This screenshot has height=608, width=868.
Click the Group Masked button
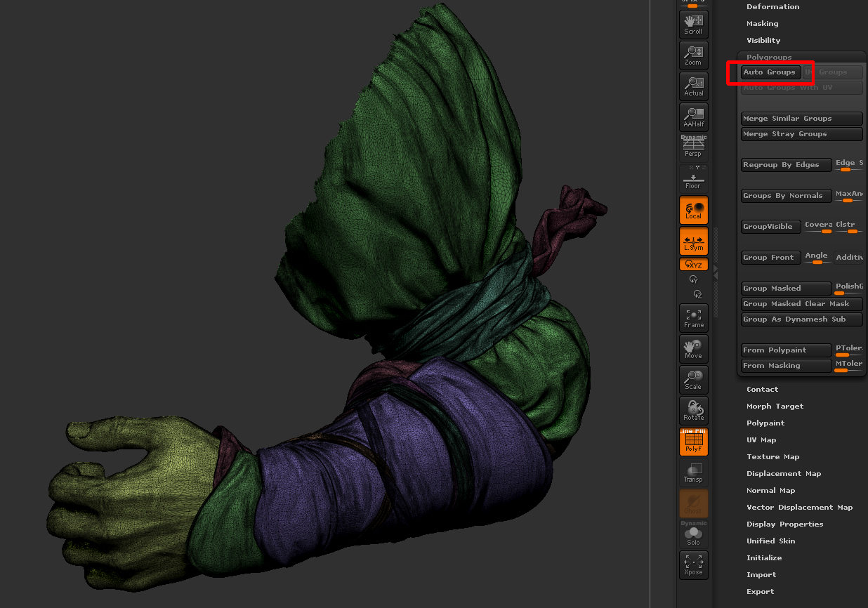(787, 289)
